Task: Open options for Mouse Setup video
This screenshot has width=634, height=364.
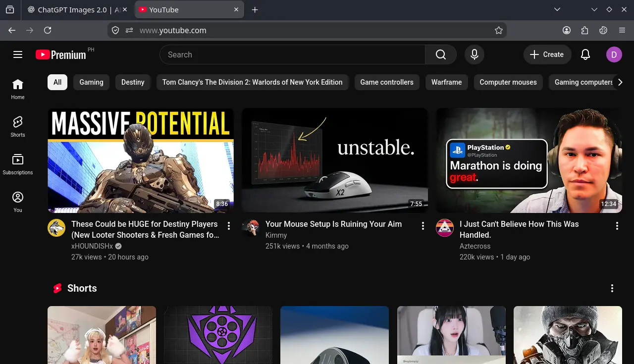Action: (423, 226)
